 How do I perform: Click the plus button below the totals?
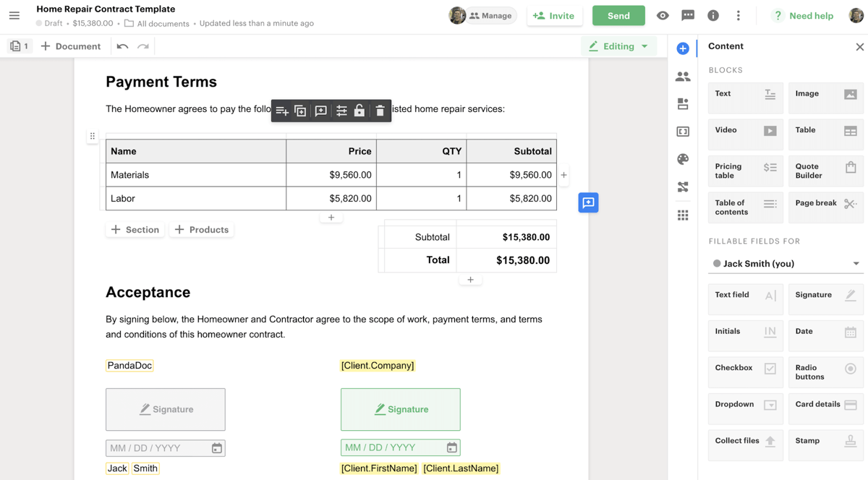click(x=470, y=280)
